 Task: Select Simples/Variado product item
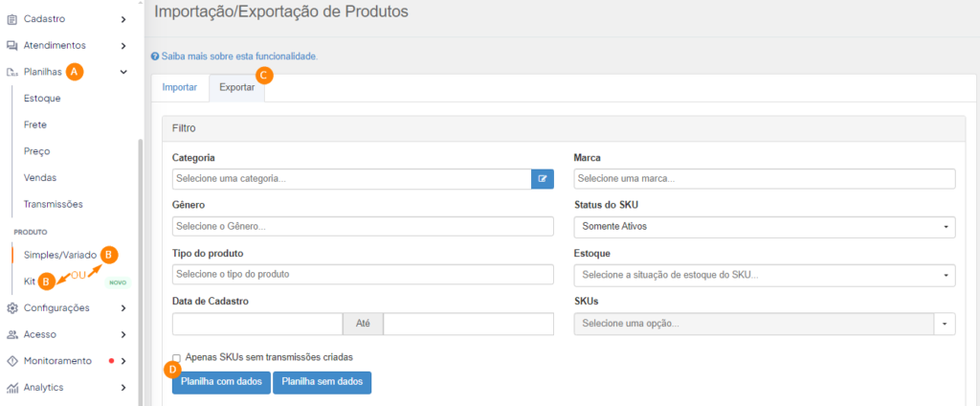(x=60, y=256)
